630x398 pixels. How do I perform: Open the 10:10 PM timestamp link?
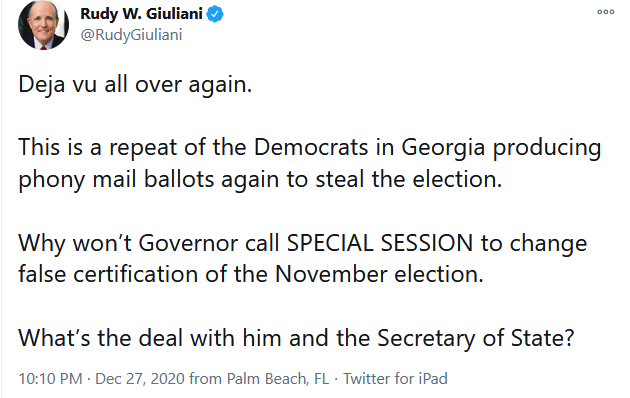pos(50,379)
